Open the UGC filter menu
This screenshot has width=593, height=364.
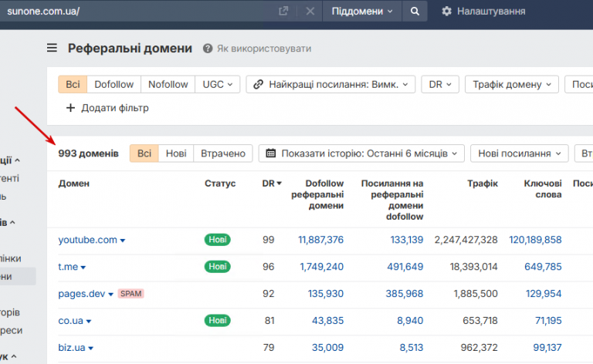click(x=218, y=84)
